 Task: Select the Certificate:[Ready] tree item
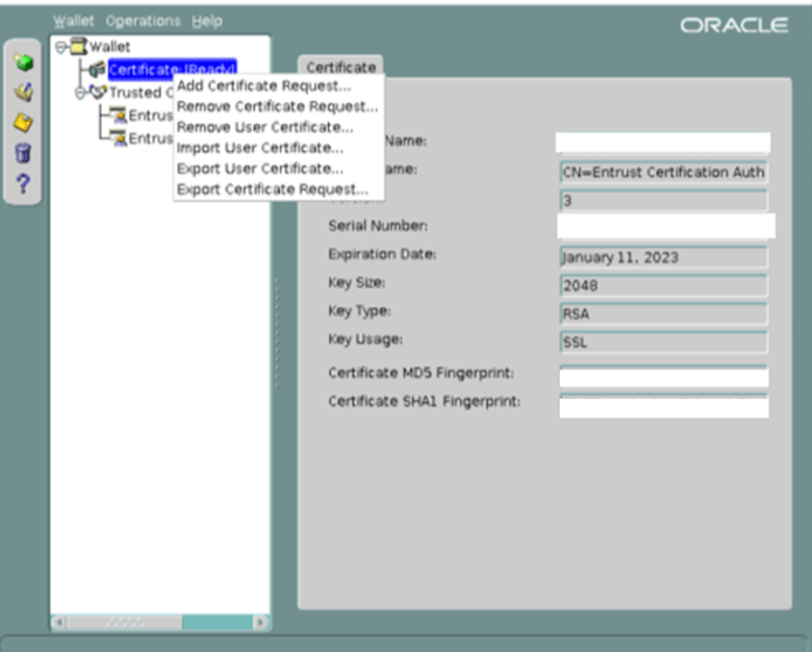171,69
